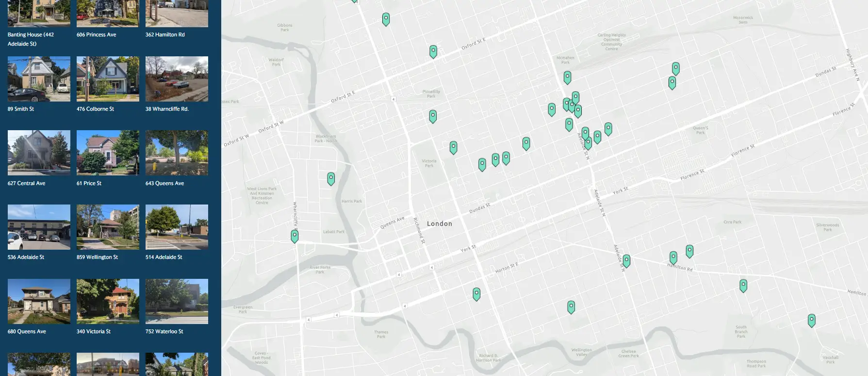Click the "752 Waterloo St" text
The image size is (868, 376).
[164, 331]
